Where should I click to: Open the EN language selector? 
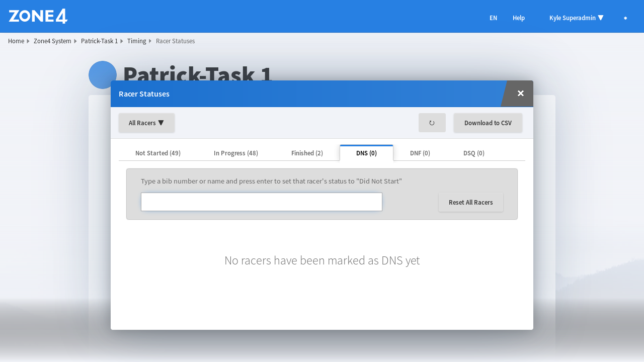(493, 18)
